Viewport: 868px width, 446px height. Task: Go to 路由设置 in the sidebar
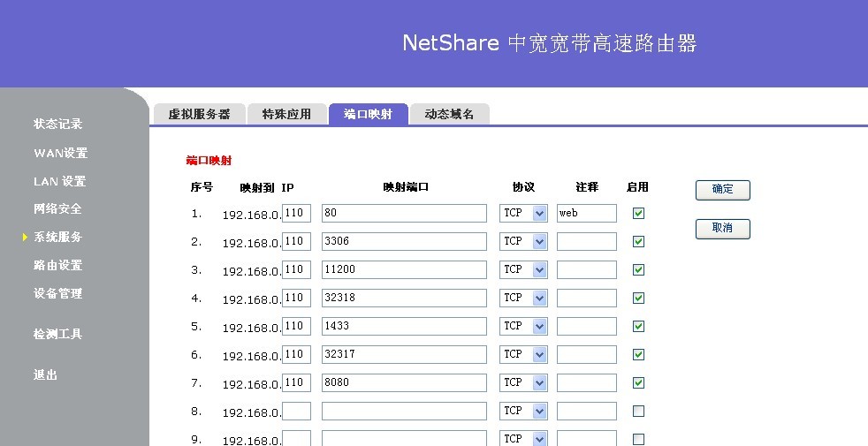[x=57, y=265]
